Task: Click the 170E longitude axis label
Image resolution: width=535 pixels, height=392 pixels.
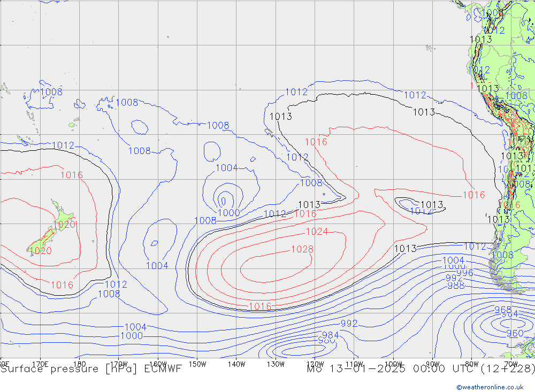Action: [41, 364]
